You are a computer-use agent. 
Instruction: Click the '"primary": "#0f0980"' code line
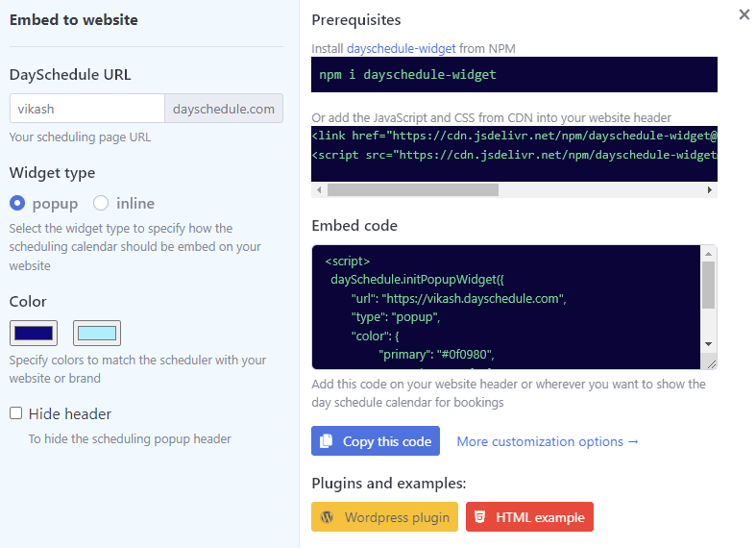point(436,355)
